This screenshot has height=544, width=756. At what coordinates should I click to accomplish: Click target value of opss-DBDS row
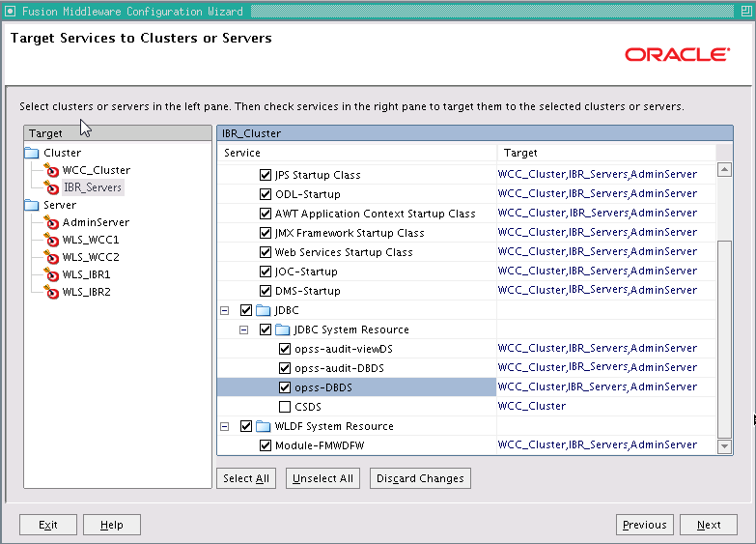598,387
